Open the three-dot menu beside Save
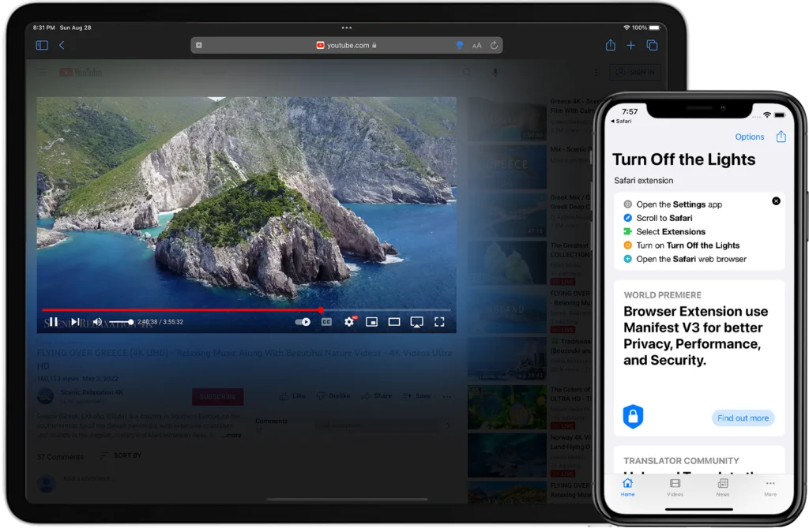The image size is (809, 532). pos(447,396)
